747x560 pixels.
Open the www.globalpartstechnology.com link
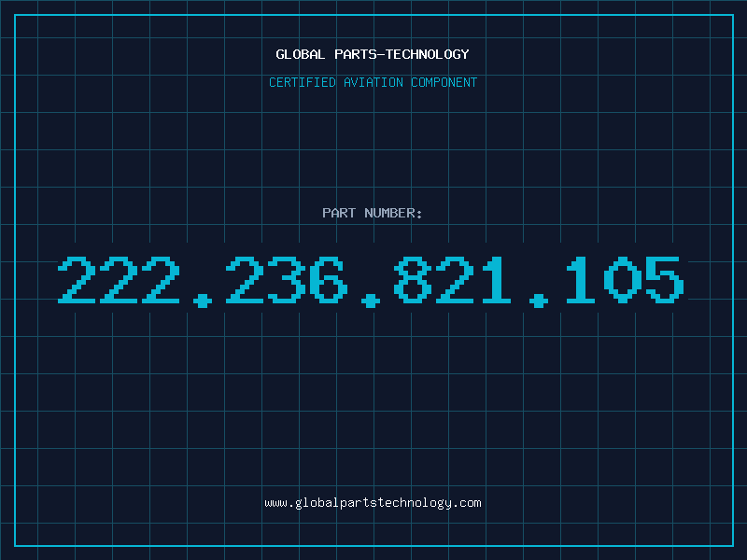click(373, 503)
